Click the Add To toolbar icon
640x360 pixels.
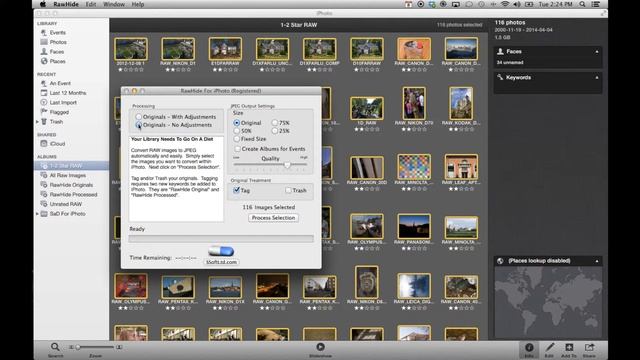pos(569,347)
